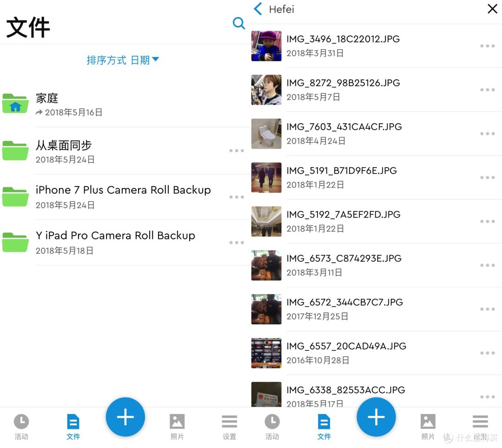This screenshot has width=502, height=448.
Task: Open more options for IMG_5192_7A5EF2FD.JPG
Action: coord(487,221)
